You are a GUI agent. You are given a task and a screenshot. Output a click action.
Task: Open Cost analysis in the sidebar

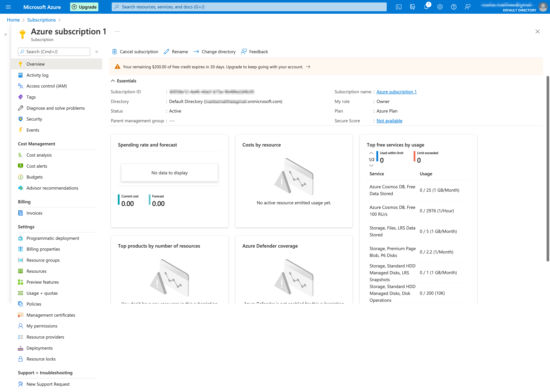[x=39, y=155]
